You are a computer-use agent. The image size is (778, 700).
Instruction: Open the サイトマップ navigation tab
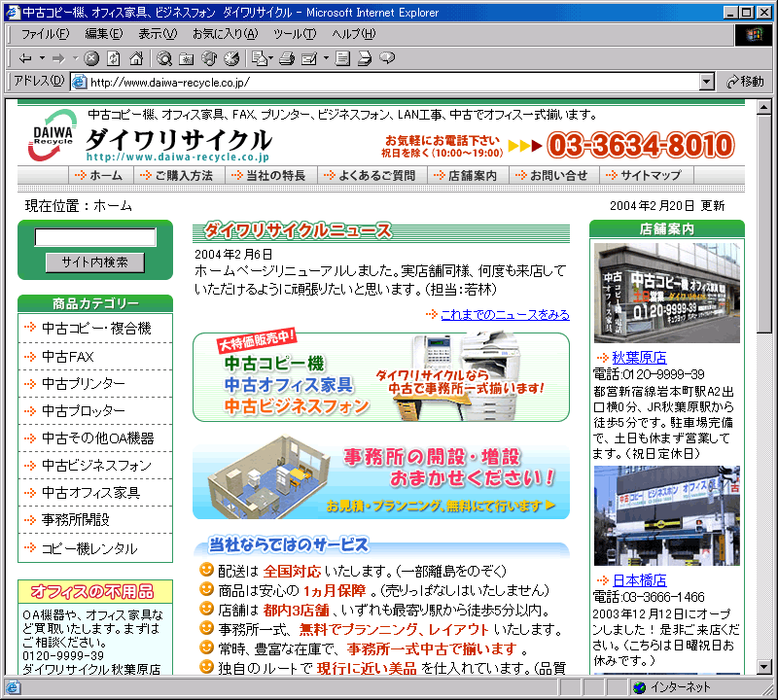tap(647, 175)
